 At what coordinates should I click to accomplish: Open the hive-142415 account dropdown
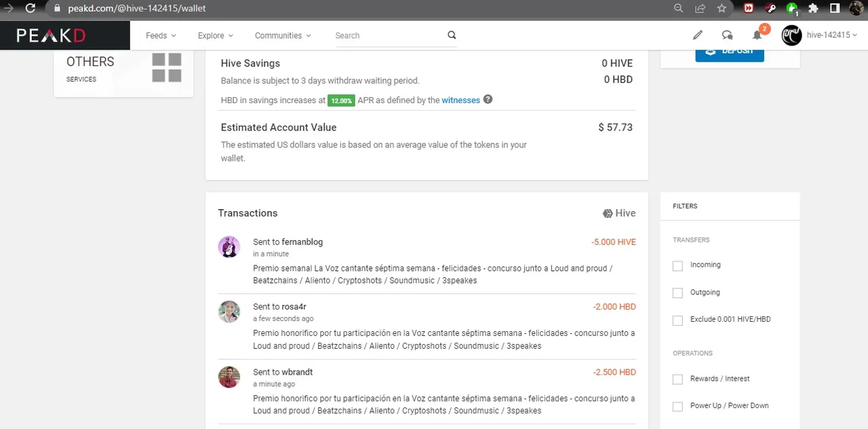[832, 35]
